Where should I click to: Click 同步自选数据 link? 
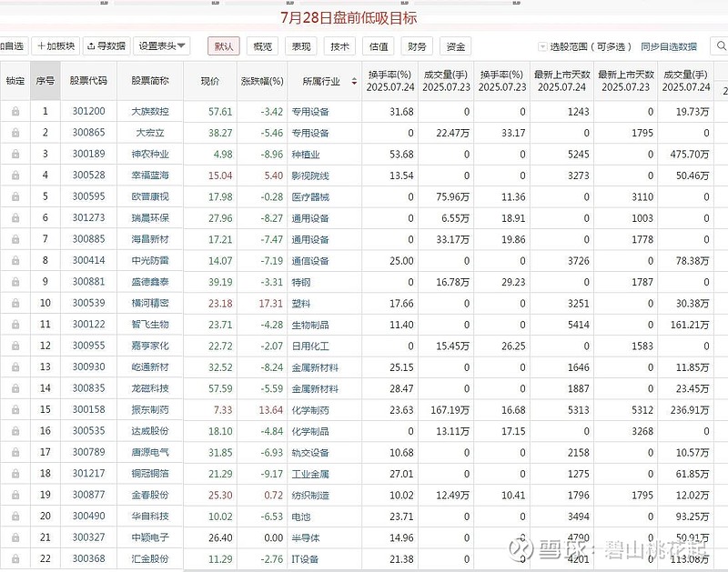[x=669, y=46]
